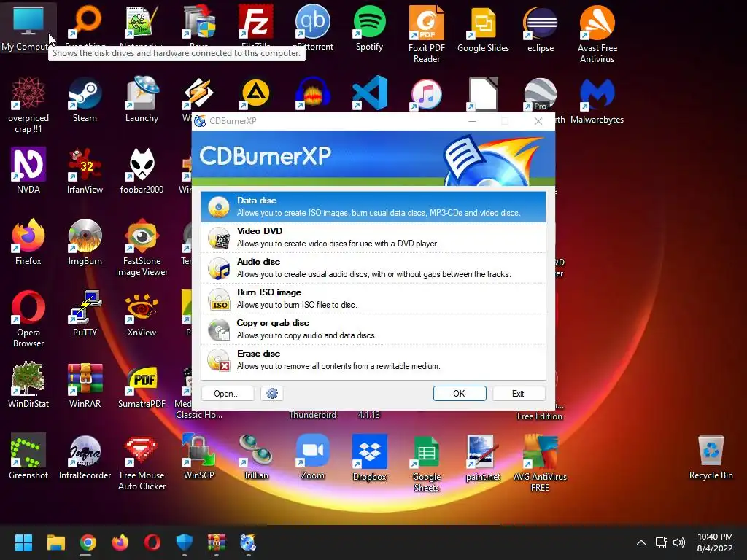
Task: Open Google Sheets desktop shortcut
Action: [x=426, y=463]
